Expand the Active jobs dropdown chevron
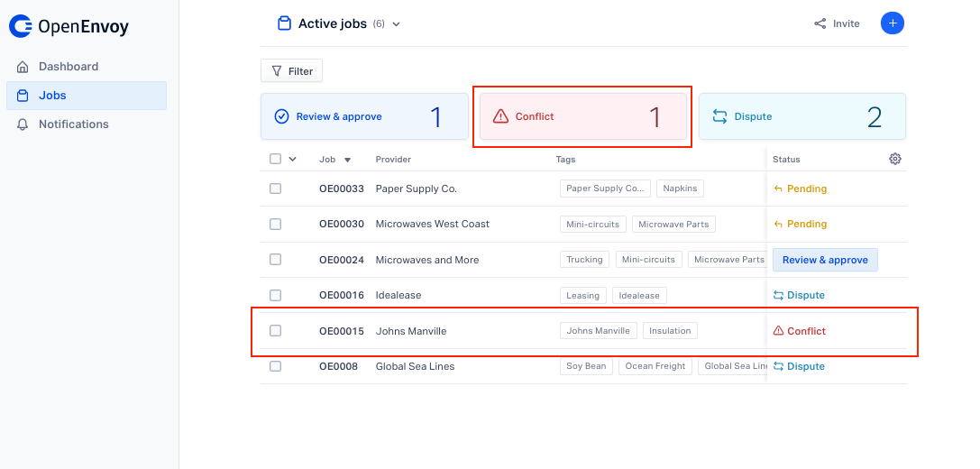980x469 pixels. pyautogui.click(x=396, y=24)
